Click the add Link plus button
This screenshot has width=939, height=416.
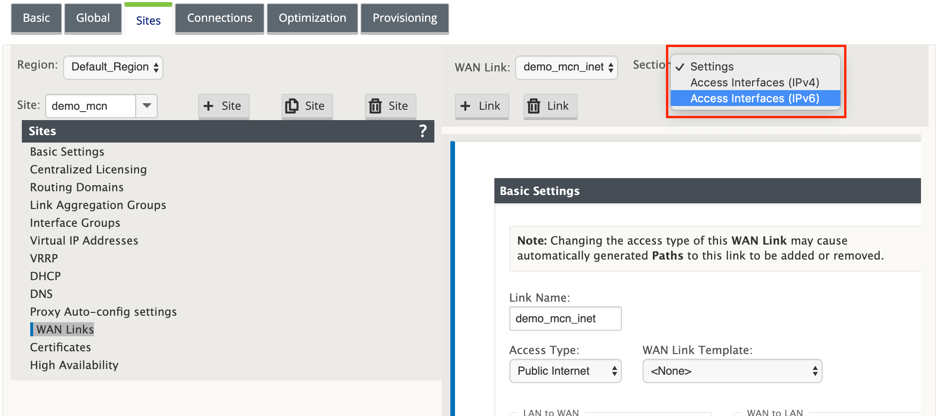point(481,106)
